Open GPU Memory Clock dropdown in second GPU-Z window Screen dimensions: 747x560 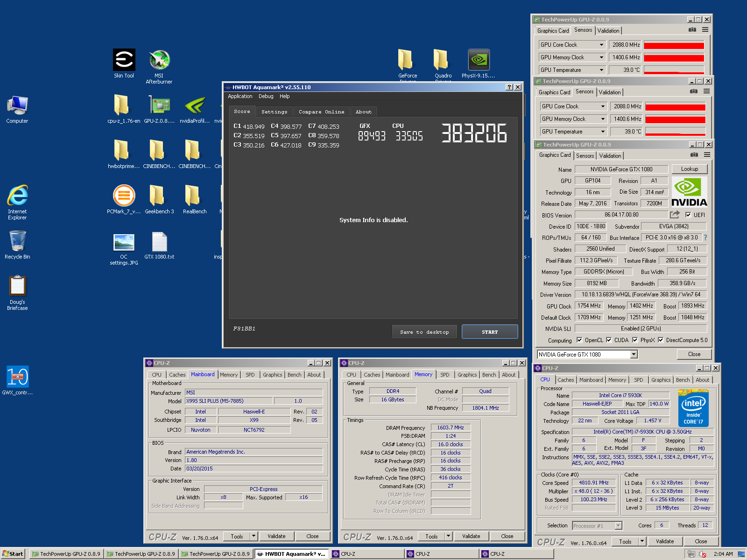tap(603, 119)
